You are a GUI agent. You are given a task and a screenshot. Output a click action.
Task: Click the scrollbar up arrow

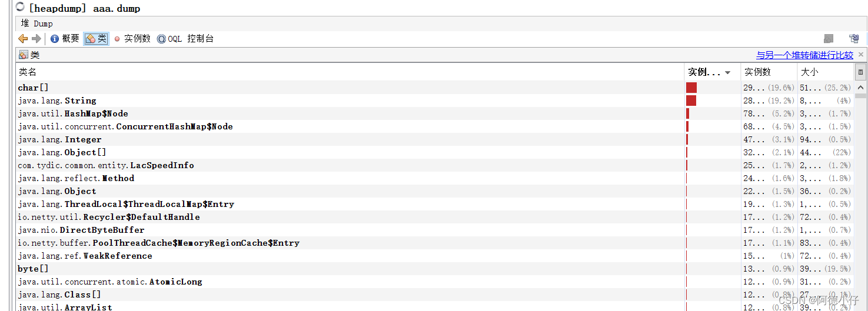pos(860,88)
